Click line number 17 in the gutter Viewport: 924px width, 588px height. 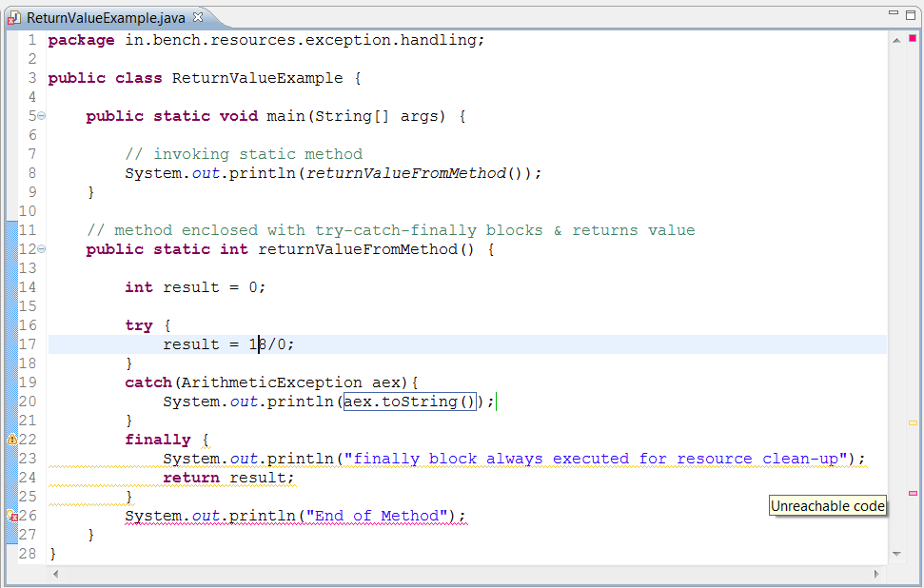tap(28, 344)
